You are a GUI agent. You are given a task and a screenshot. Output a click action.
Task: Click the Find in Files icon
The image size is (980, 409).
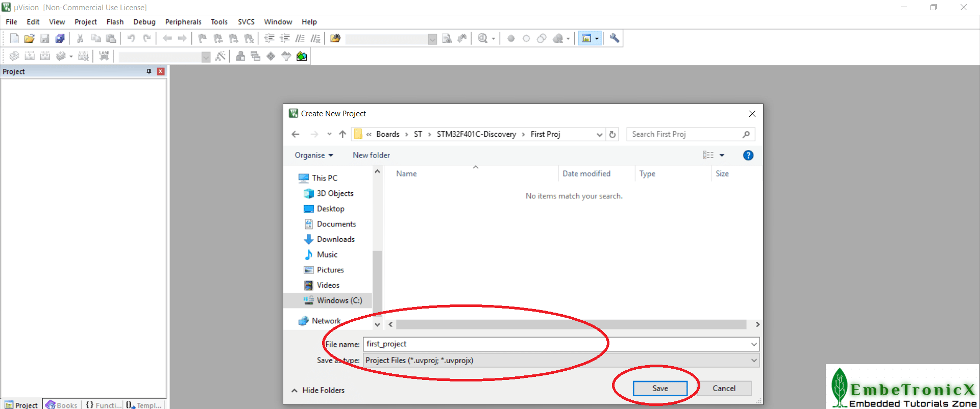click(x=335, y=38)
